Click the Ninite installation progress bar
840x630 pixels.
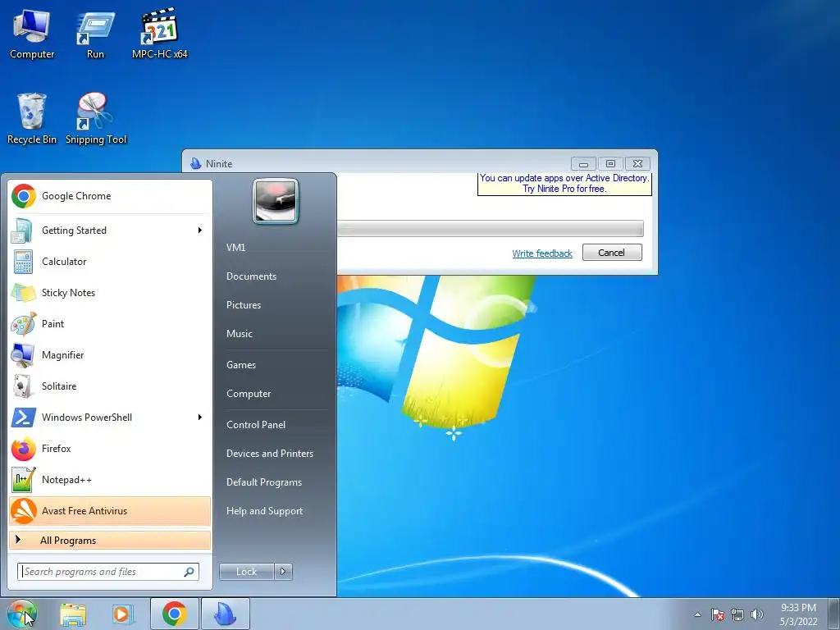491,229
